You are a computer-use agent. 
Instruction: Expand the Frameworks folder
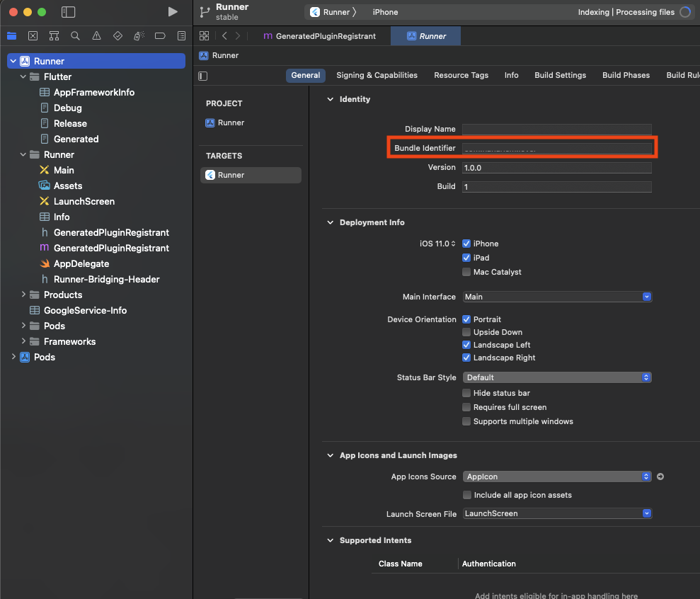click(23, 341)
